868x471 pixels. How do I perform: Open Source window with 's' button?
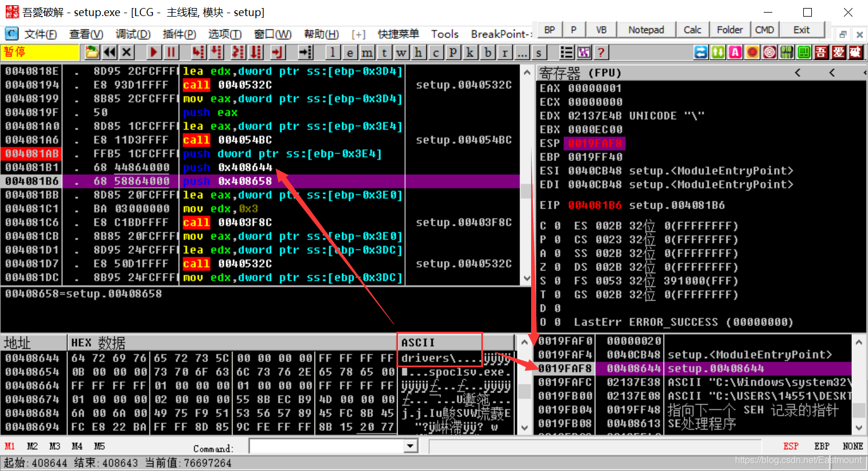pos(539,53)
